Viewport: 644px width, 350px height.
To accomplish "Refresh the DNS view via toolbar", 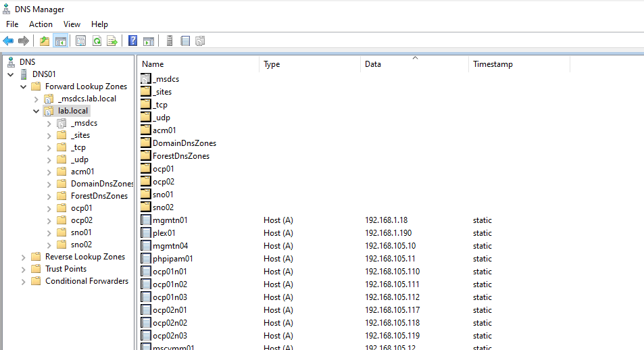I will pyautogui.click(x=97, y=41).
